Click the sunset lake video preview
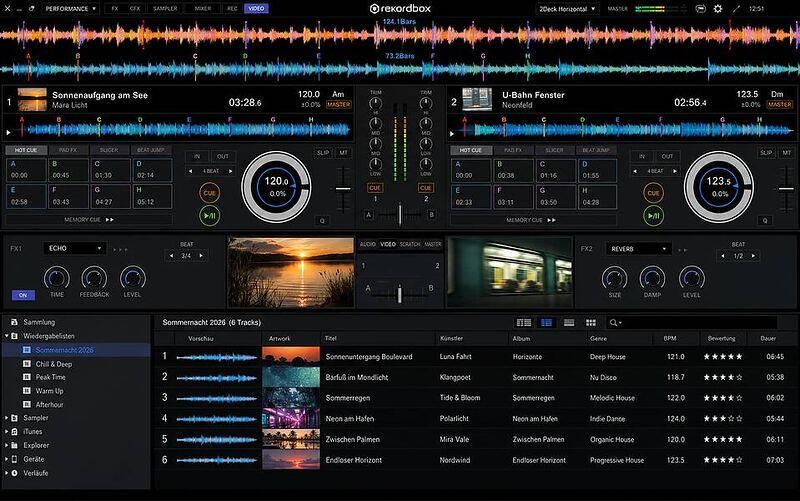 click(x=291, y=272)
